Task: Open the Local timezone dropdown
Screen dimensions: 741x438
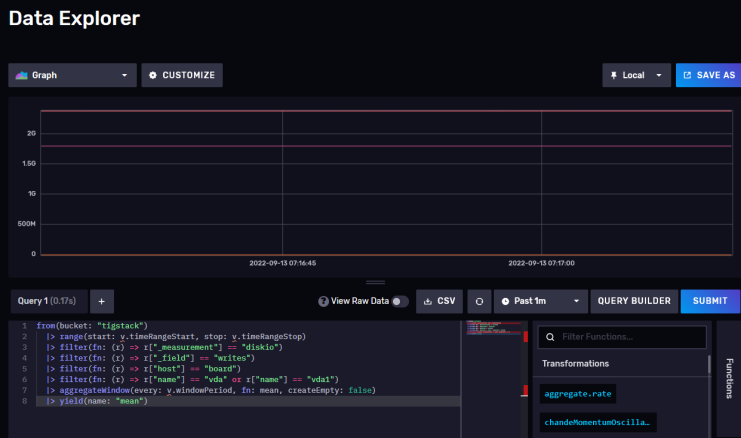Action: pyautogui.click(x=636, y=75)
